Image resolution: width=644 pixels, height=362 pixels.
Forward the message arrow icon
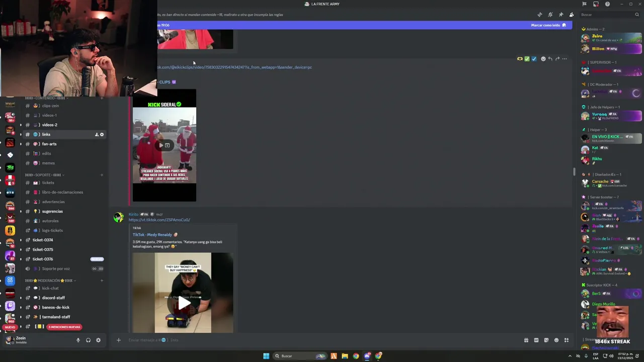click(x=557, y=59)
